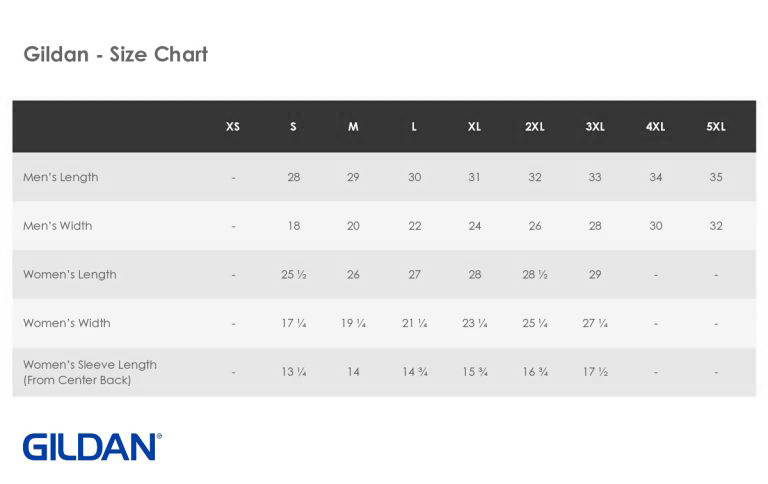Click the Women's Width row label
This screenshot has height=484, width=768.
coord(67,323)
